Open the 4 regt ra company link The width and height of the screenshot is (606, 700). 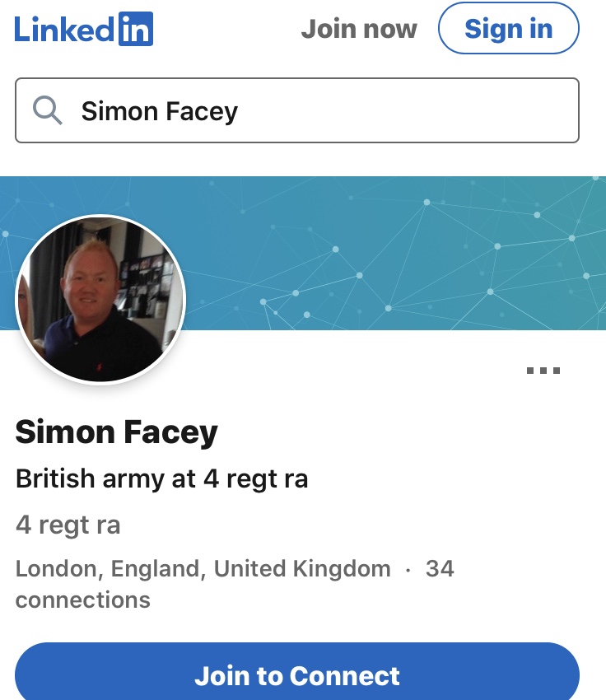pos(68,525)
